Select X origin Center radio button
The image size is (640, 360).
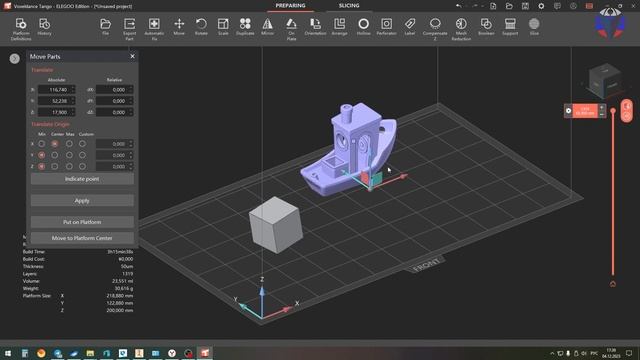pos(55,144)
